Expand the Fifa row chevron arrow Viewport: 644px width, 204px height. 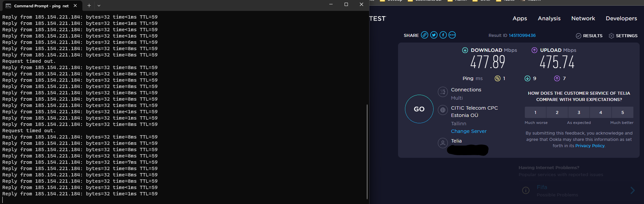click(x=632, y=190)
